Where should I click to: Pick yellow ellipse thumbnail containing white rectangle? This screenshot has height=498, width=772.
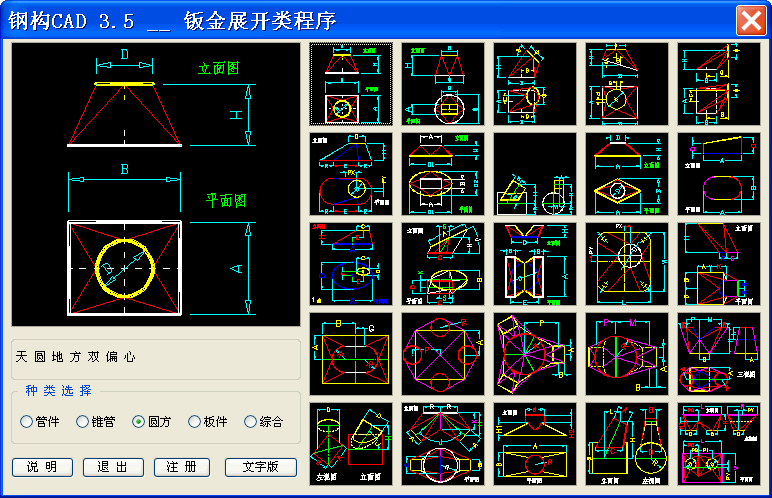(443, 174)
